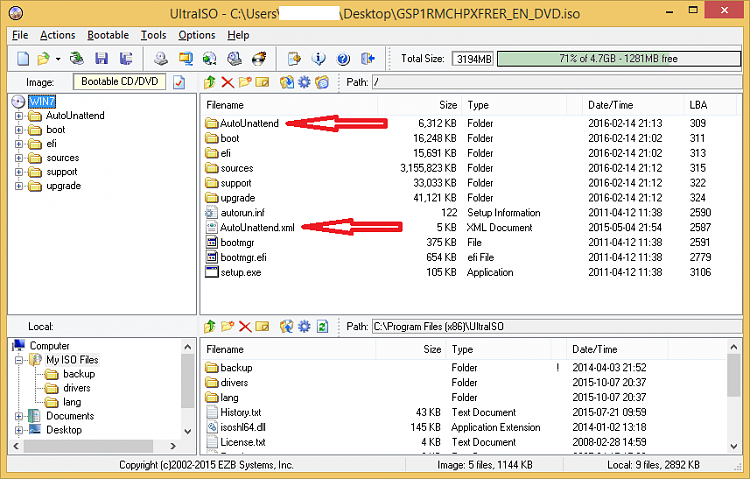750x479 pixels.
Task: Click the Burn CD/DVD image flame icon
Action: point(259,58)
